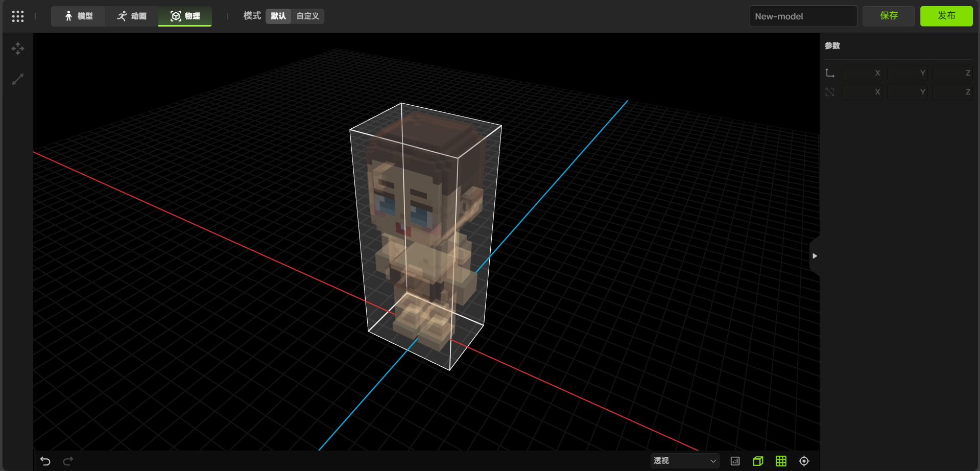Click the redo arrow icon

[68, 461]
